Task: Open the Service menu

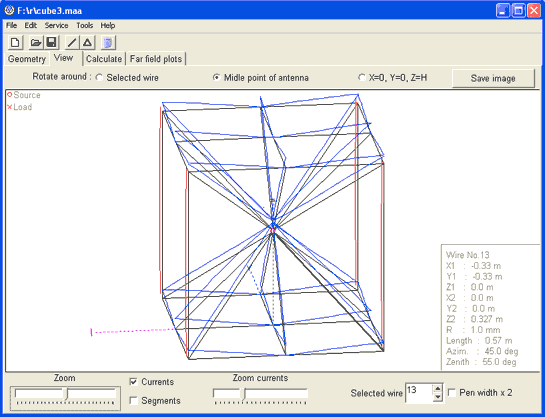Action: (56, 25)
